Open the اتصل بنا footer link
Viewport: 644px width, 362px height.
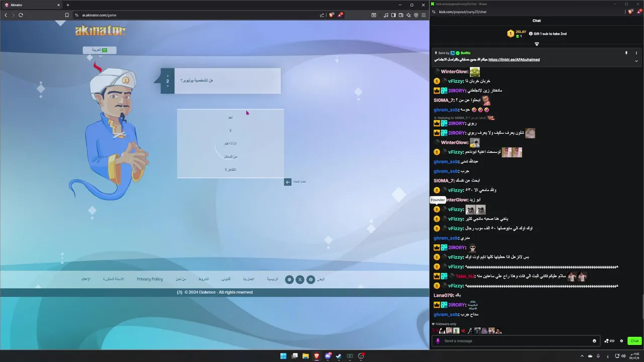tap(249, 279)
